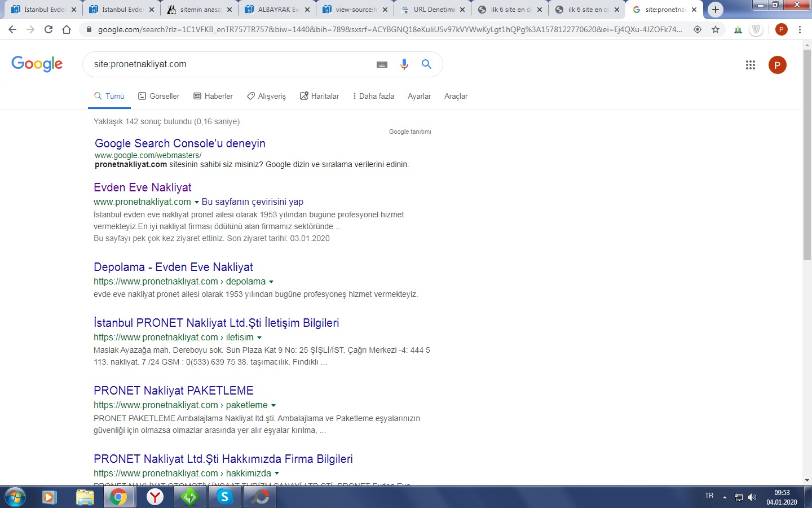Start voice search with the microphone
The height and width of the screenshot is (508, 812).
coord(404,64)
